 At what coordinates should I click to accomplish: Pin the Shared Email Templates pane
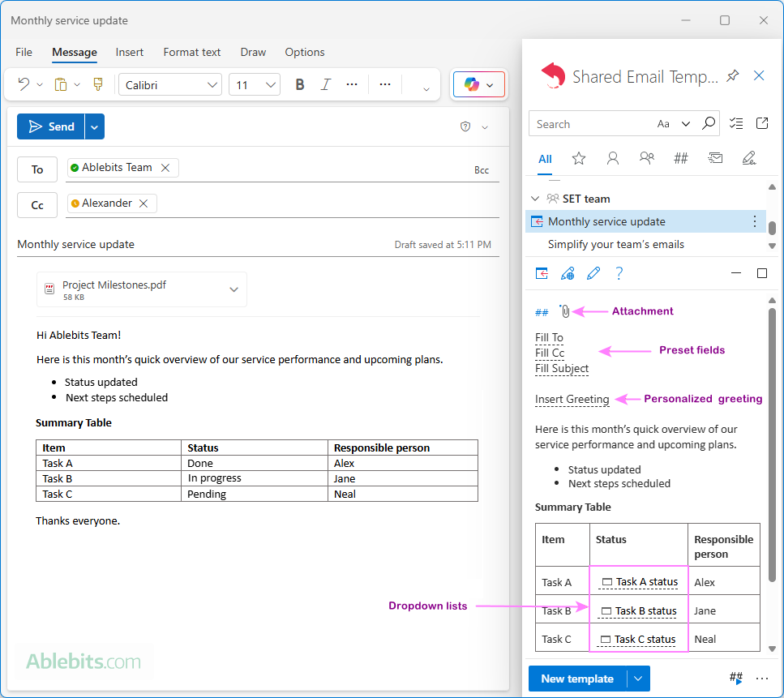click(732, 75)
